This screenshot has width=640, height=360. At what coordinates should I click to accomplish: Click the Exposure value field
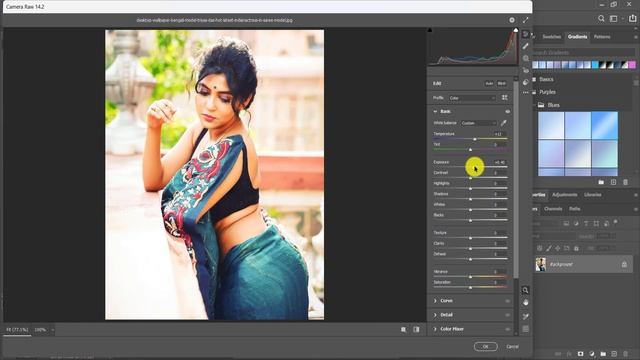(500, 162)
